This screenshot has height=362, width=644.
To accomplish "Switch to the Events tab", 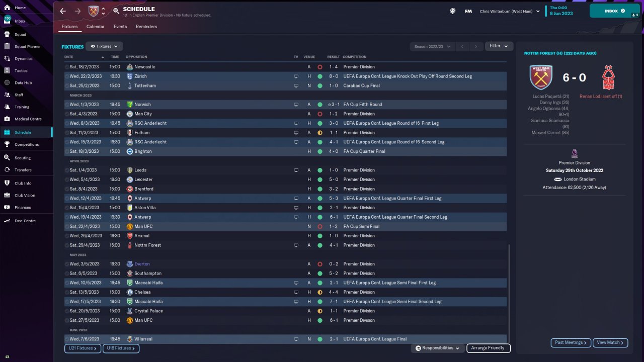I will pos(120,27).
